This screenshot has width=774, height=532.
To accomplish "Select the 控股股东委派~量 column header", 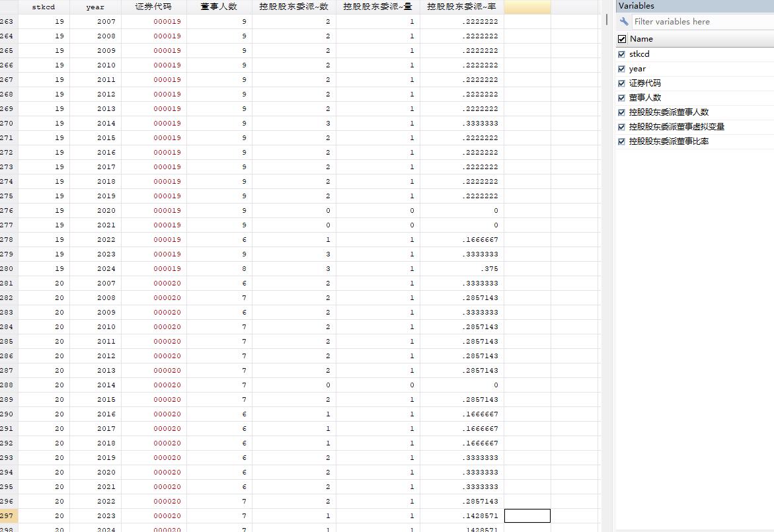I will 377,7.
